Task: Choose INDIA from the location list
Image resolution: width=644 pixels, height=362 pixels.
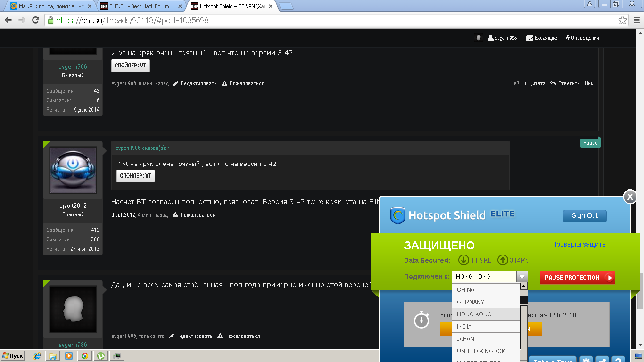Action: (486, 327)
